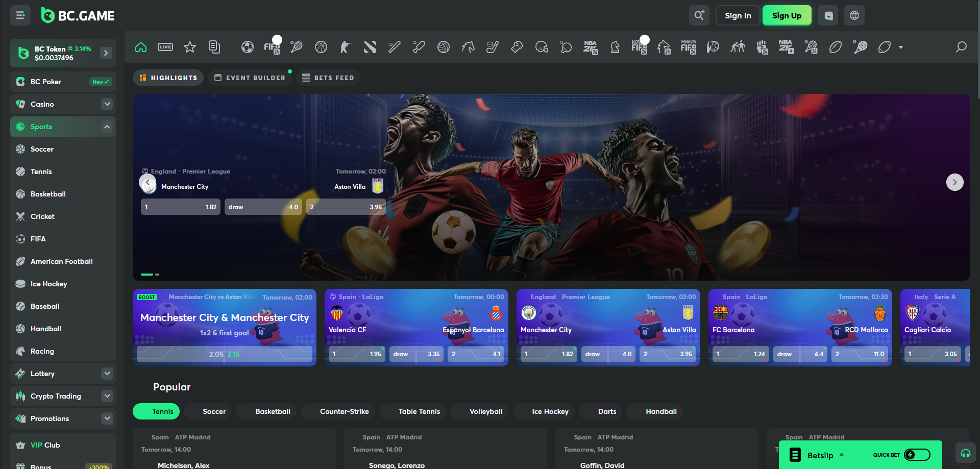Click the sportsbook search magnifier icon
The height and width of the screenshot is (469, 980).
click(961, 47)
